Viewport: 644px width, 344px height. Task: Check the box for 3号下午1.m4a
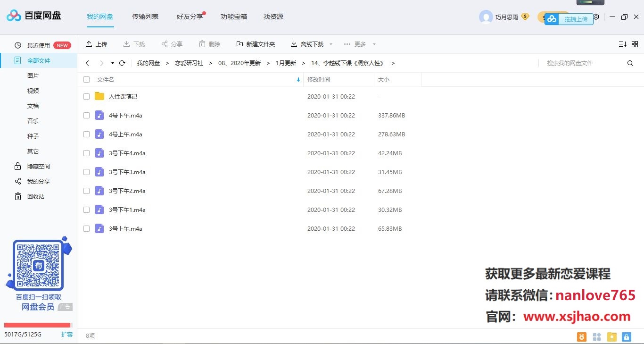pyautogui.click(x=86, y=210)
